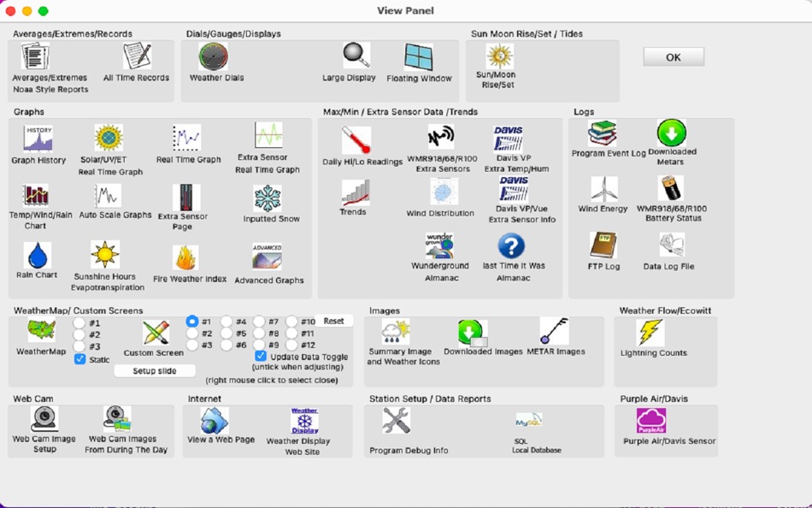Screen dimensions: 812x508
Task: Open the Real Time Graph icon
Action: pyautogui.click(x=186, y=138)
